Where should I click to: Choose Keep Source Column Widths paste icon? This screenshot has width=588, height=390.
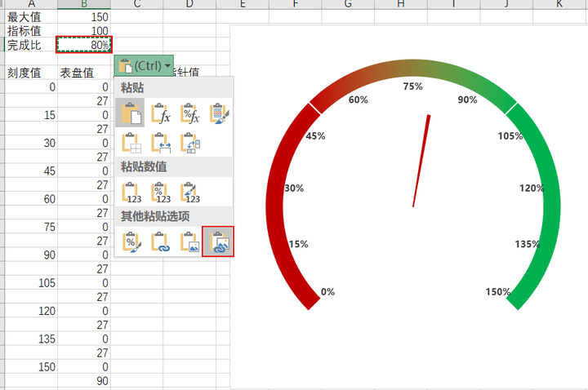[160, 143]
